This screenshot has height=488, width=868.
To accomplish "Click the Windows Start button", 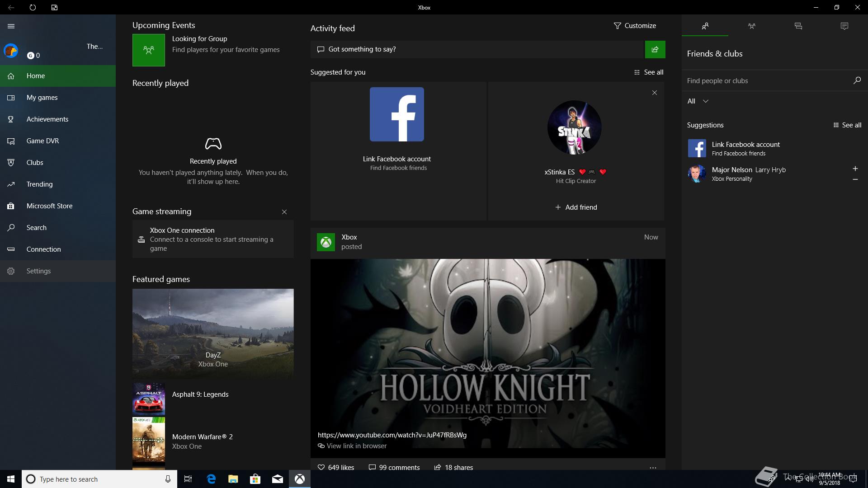I will pos(11,479).
